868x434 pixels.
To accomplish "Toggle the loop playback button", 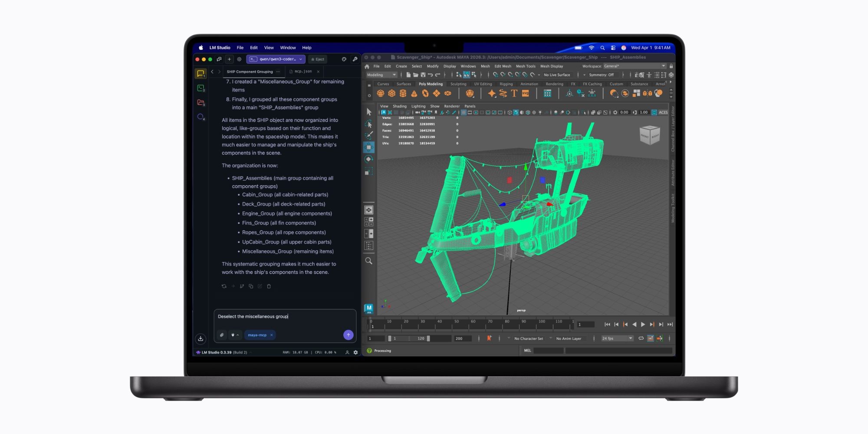I will 641,338.
